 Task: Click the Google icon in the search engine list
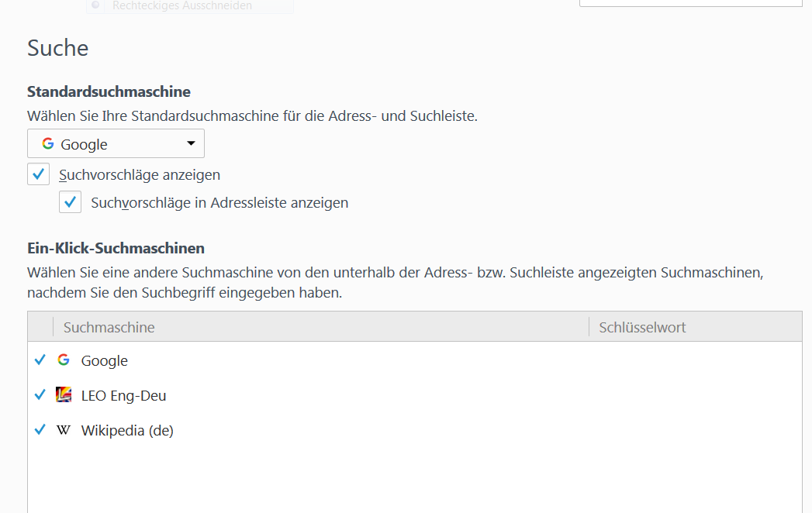(x=64, y=360)
